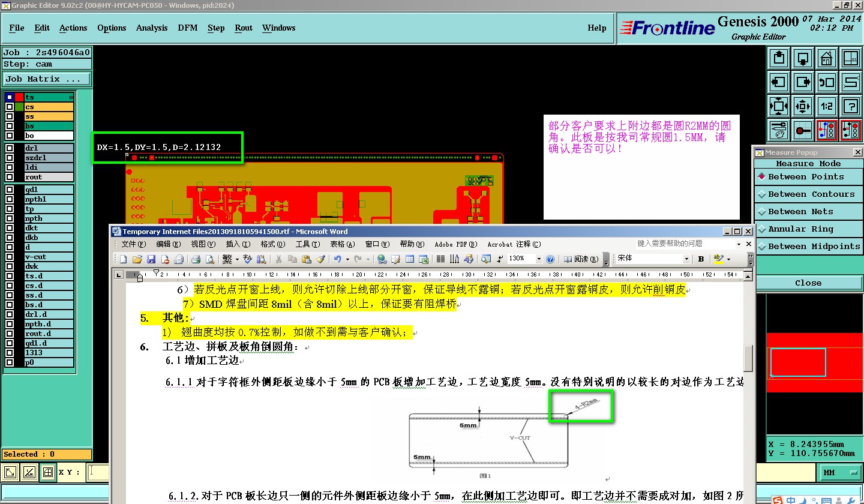Select Between Nets measure mode

click(x=808, y=211)
